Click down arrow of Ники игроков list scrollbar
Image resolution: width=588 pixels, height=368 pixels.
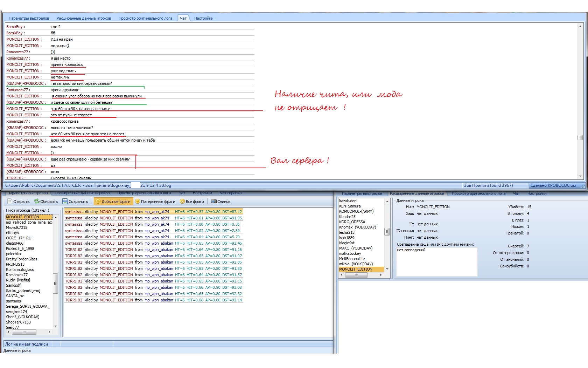[x=55, y=326]
